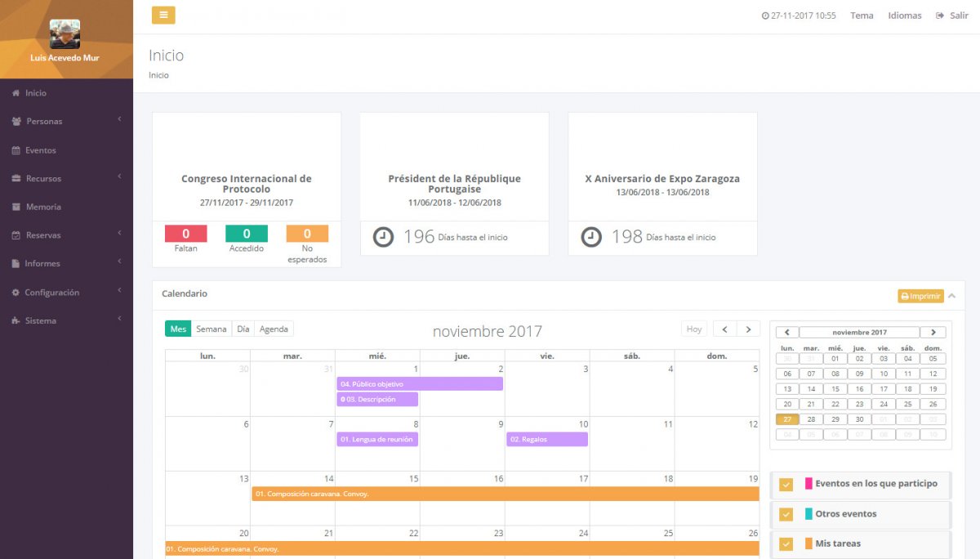Click the Memoria icon in sidebar
980x559 pixels.
pos(16,207)
